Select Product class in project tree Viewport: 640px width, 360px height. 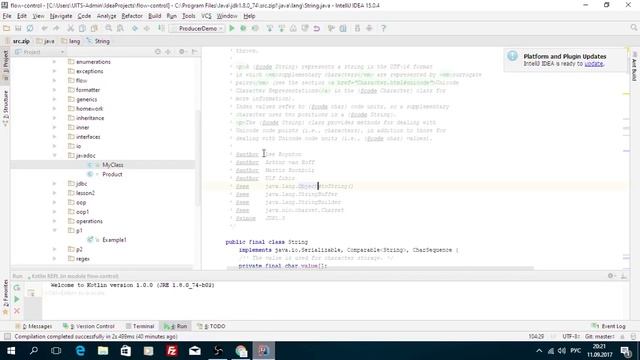(x=112, y=174)
